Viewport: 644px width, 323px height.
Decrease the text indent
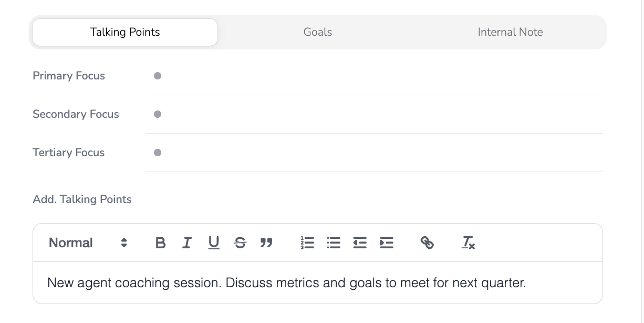click(x=360, y=243)
